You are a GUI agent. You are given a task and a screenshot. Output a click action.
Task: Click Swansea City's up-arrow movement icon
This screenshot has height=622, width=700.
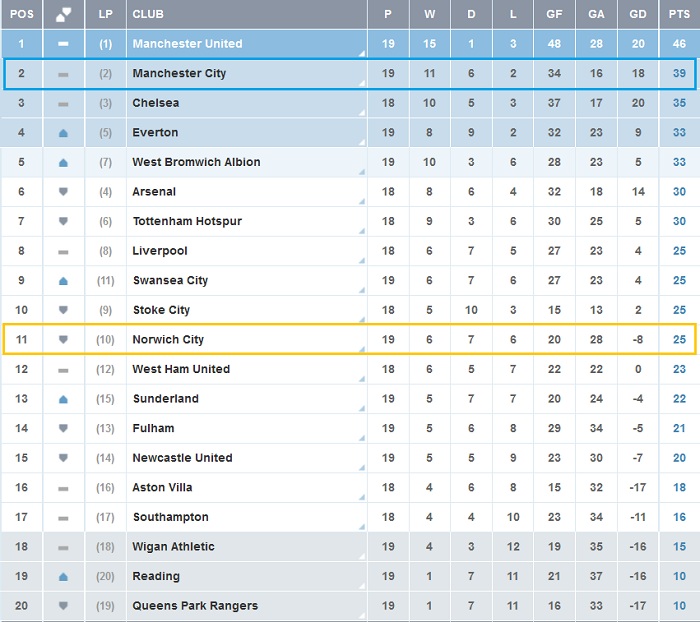(x=63, y=281)
